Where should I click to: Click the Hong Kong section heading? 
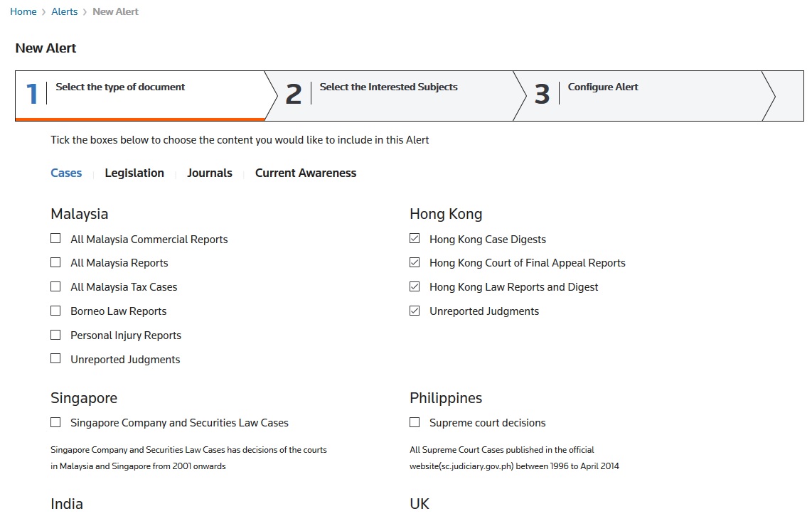446,214
